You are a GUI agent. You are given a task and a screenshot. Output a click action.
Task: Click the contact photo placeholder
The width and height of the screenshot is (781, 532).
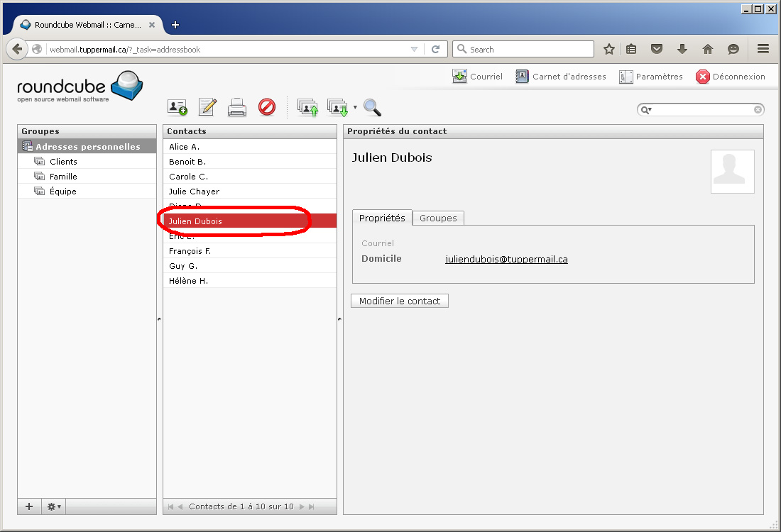point(732,171)
